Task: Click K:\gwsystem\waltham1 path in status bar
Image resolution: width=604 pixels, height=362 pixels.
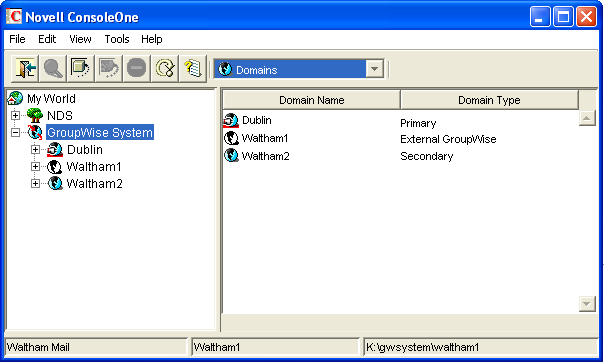Action: tap(423, 347)
